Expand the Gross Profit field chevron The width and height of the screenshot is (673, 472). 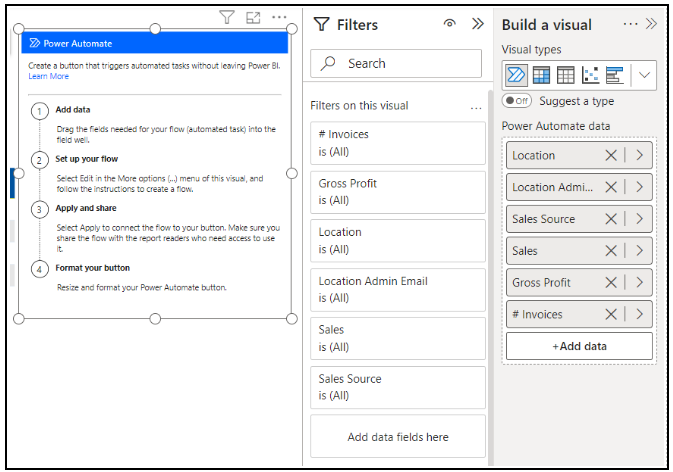(640, 282)
